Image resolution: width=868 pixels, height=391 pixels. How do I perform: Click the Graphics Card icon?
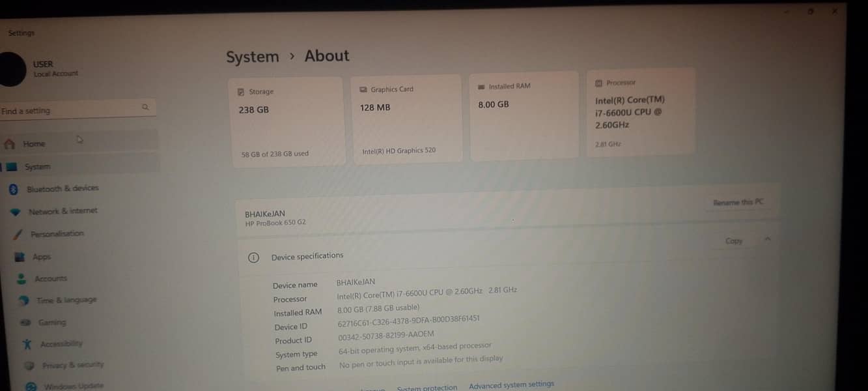363,89
